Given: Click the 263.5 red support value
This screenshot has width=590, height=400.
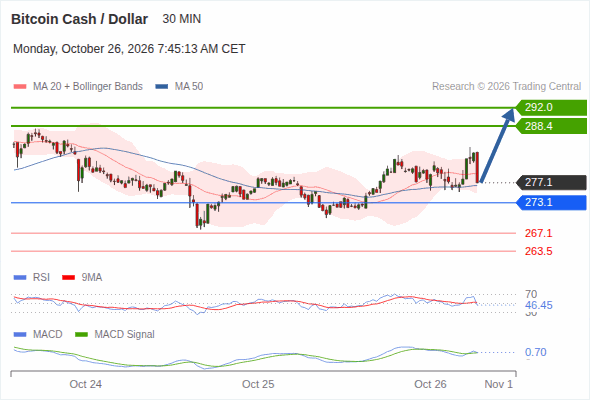Looking at the screenshot, I should click(538, 251).
